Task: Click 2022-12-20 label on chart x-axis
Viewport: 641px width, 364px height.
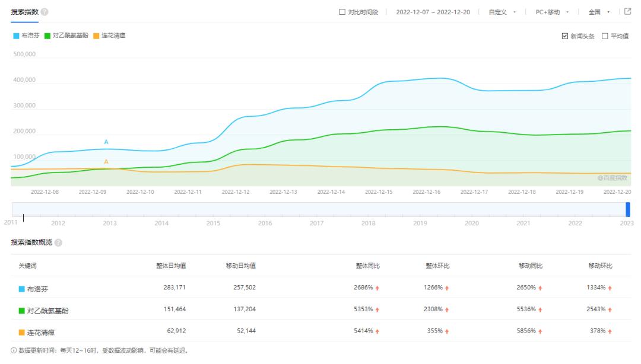Action: click(617, 191)
